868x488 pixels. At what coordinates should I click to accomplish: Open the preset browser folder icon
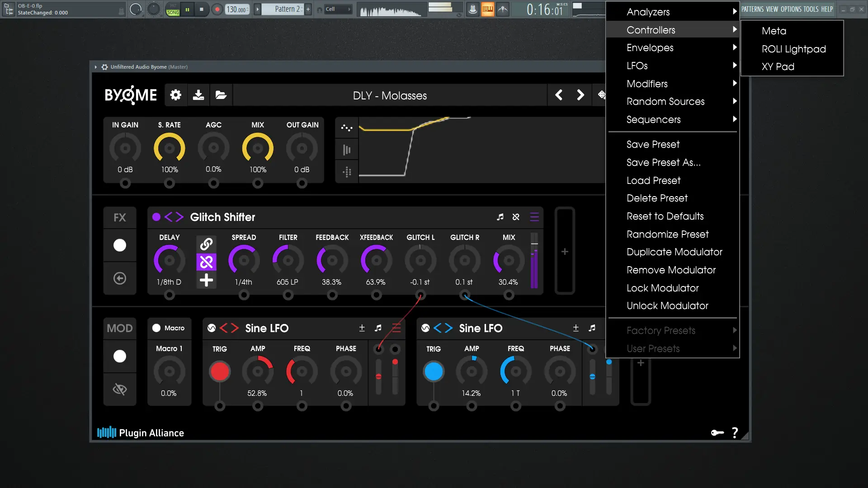pyautogui.click(x=221, y=95)
